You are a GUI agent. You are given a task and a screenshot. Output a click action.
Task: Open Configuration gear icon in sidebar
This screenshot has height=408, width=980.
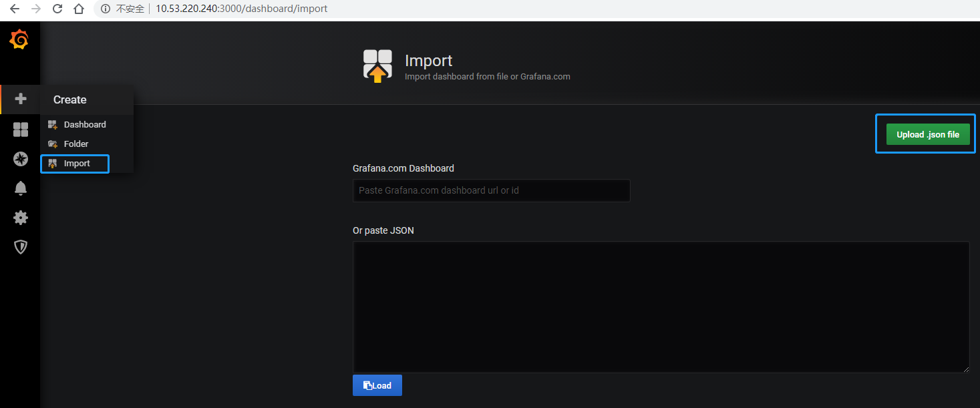coord(21,218)
